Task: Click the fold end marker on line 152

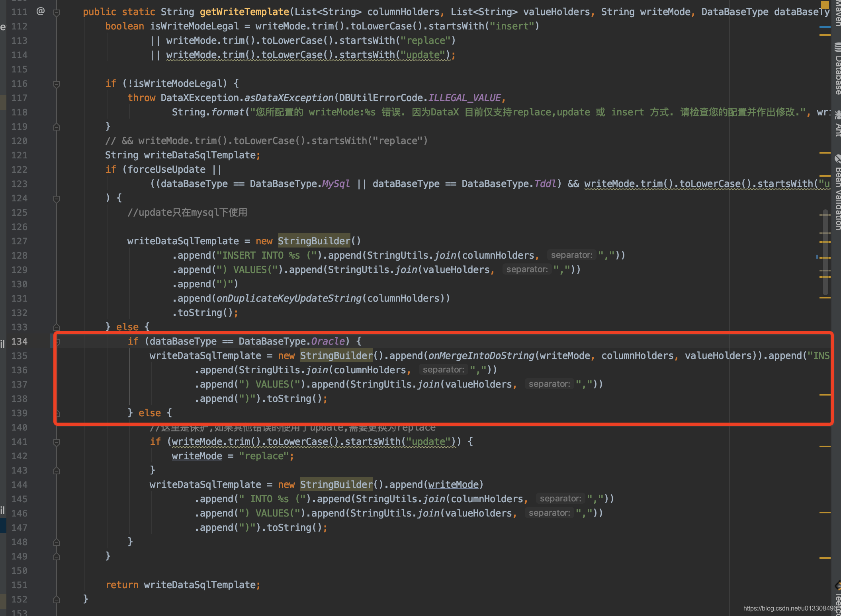Action: [x=57, y=600]
